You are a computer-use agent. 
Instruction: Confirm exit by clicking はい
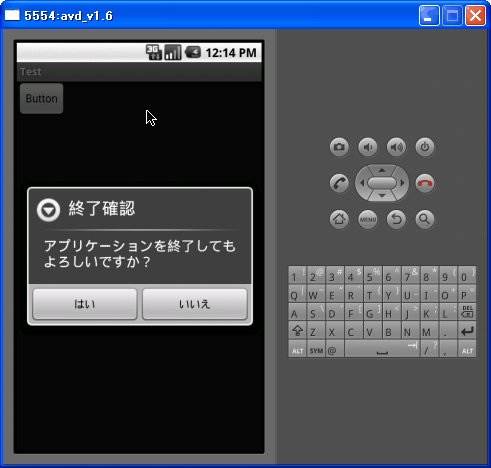pyautogui.click(x=85, y=304)
